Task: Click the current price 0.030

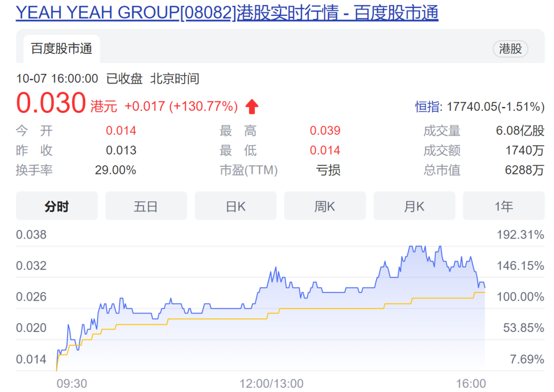Action: click(x=51, y=103)
